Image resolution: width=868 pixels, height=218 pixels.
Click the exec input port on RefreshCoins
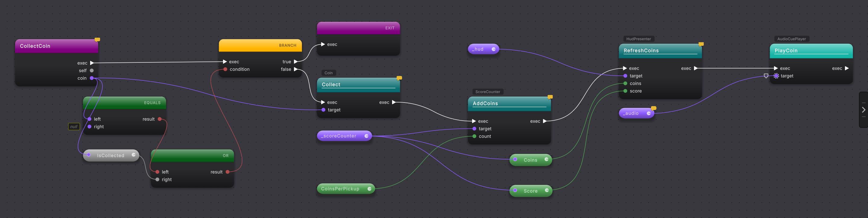625,68
